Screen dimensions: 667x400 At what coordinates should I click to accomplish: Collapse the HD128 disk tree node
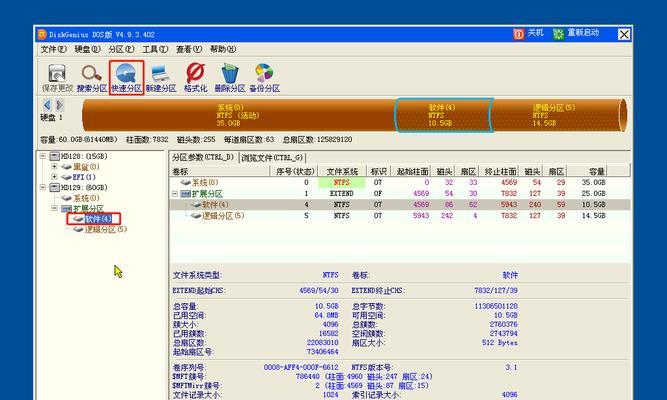pyautogui.click(x=43, y=156)
